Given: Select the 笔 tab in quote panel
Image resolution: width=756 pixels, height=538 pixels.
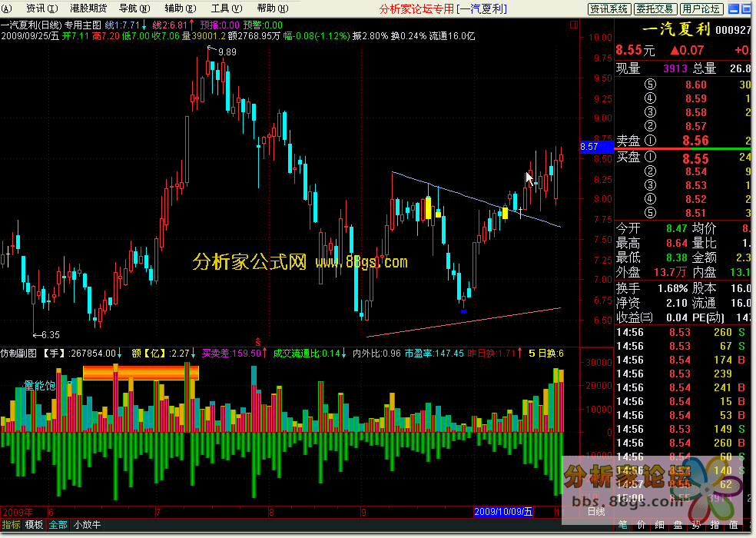Looking at the screenshot, I should click(622, 524).
